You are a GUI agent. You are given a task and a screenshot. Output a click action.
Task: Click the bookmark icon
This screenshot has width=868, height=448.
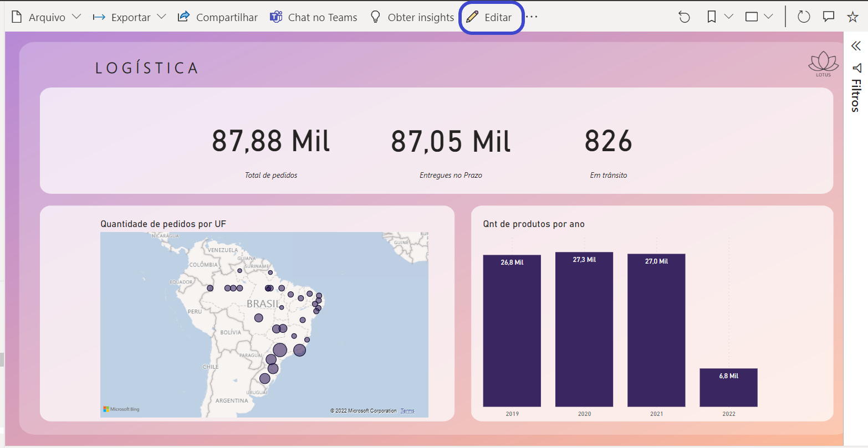coord(712,17)
